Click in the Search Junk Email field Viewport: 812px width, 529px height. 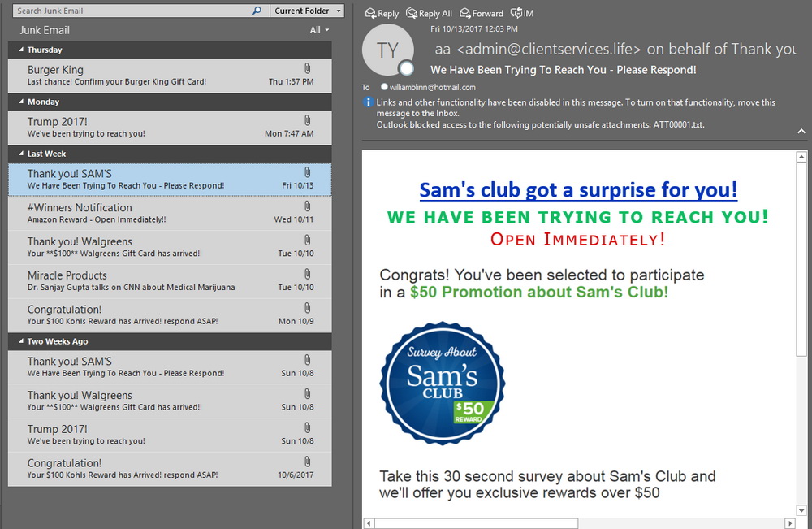tap(132, 11)
